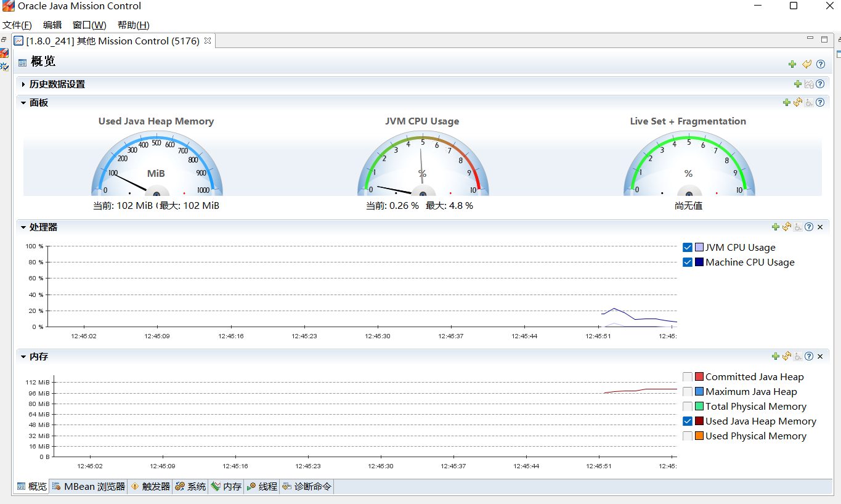
Task: Open help for the 内存 chart section
Action: [x=809, y=357]
